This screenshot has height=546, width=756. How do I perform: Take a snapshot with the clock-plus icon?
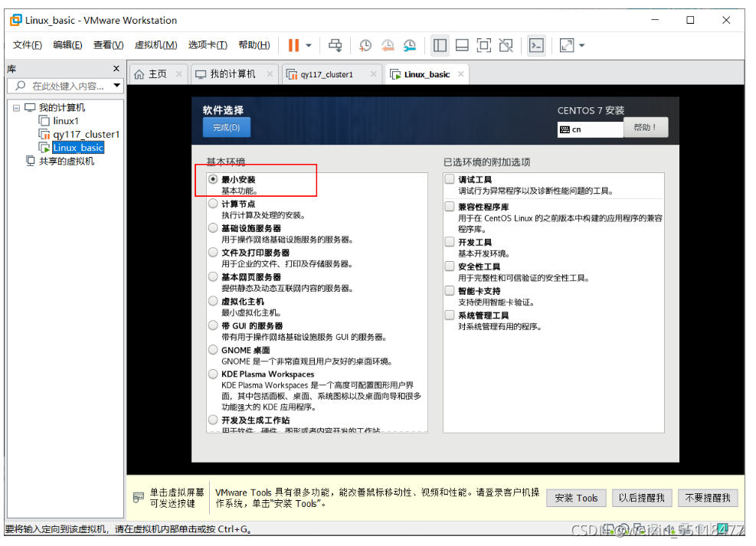point(365,45)
